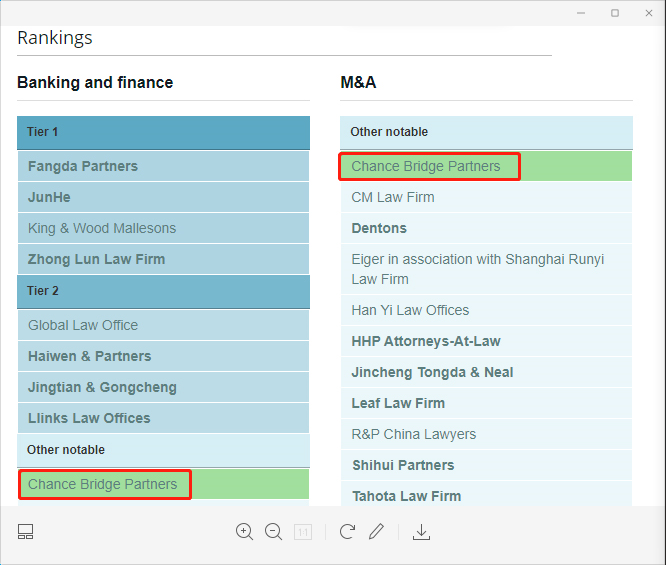The height and width of the screenshot is (565, 666).
Task: Reset image to actual size 1:1
Action: [303, 532]
